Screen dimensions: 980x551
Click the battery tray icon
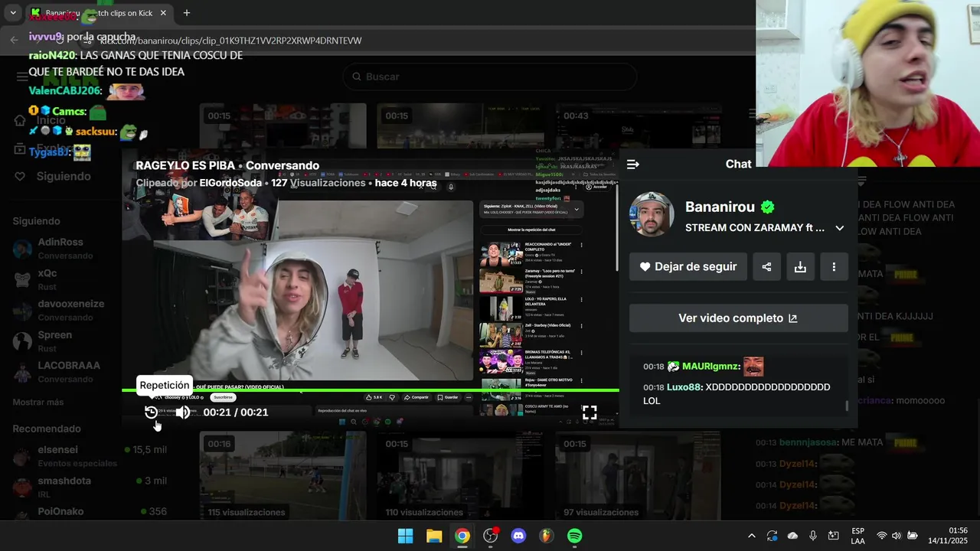[913, 536]
